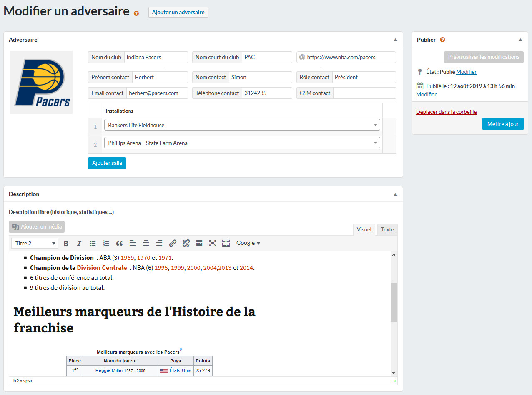Image resolution: width=532 pixels, height=395 pixels.
Task: Apply italic formatting in the editor
Action: (x=79, y=243)
